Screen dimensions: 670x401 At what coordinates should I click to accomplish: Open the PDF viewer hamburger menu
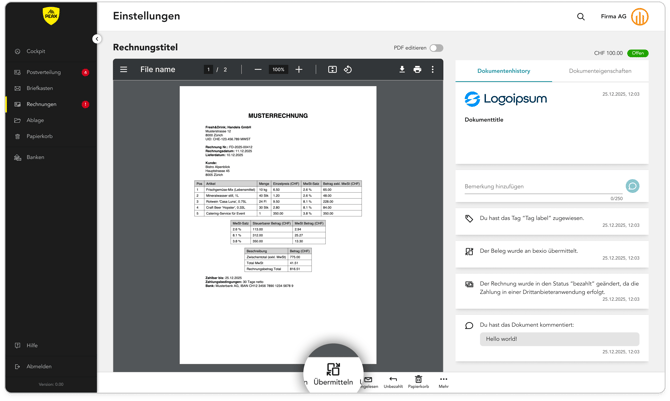(124, 70)
